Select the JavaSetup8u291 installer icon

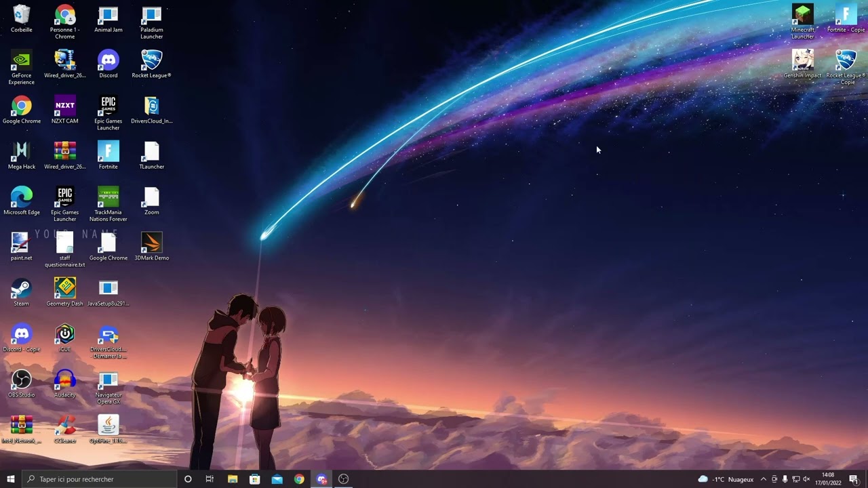[108, 292]
